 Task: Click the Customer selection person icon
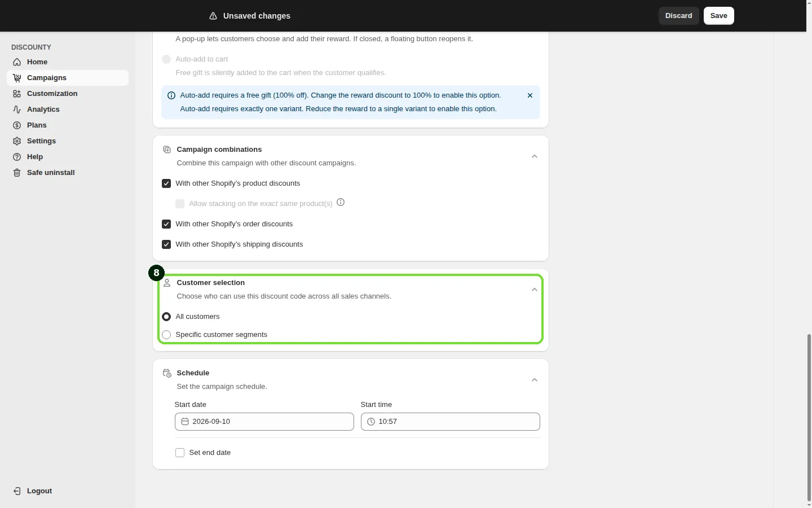tap(167, 283)
